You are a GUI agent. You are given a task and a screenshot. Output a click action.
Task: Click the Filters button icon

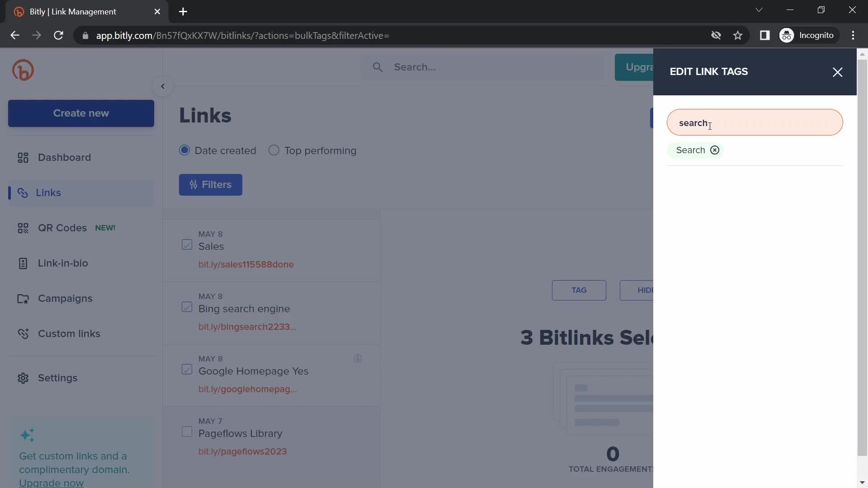pos(192,184)
